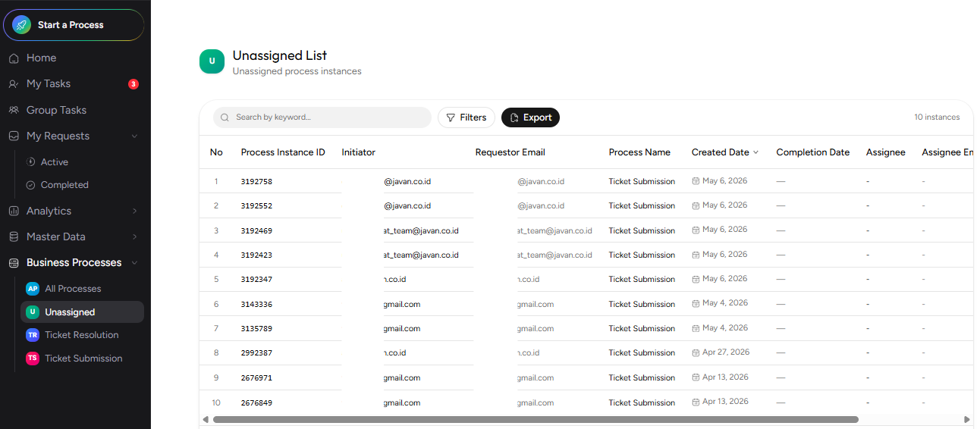Click the funnel icon on Filters button
The width and height of the screenshot is (980, 429).
451,117
